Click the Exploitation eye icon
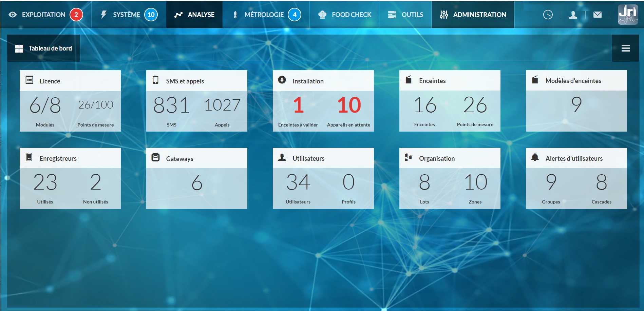Viewport: 644px width, 311px height. (13, 15)
